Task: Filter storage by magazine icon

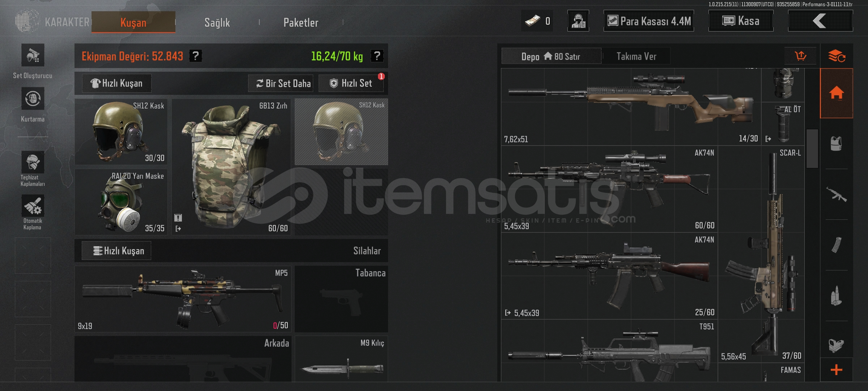Action: pos(836,245)
